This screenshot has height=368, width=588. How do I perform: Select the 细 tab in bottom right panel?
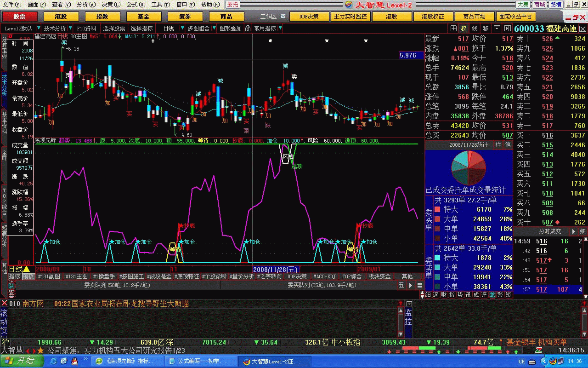[428, 295]
